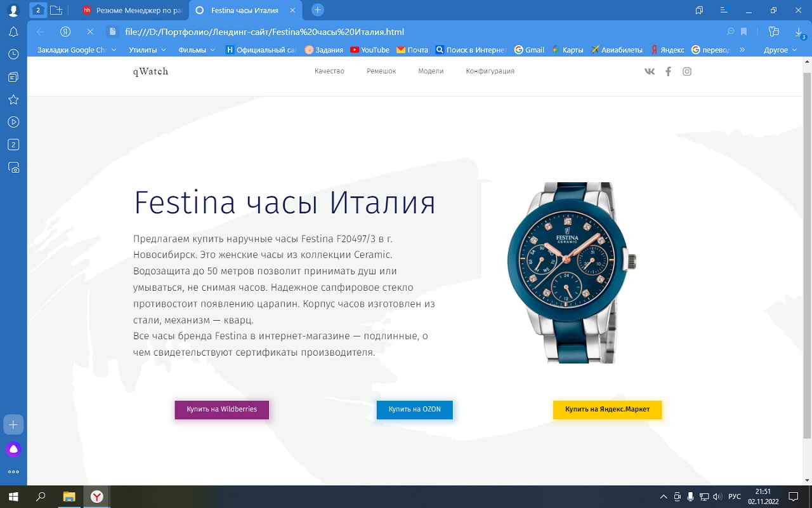Switch to the Резюме Менеджер tab
Viewport: 812px width, 508px height.
point(133,10)
